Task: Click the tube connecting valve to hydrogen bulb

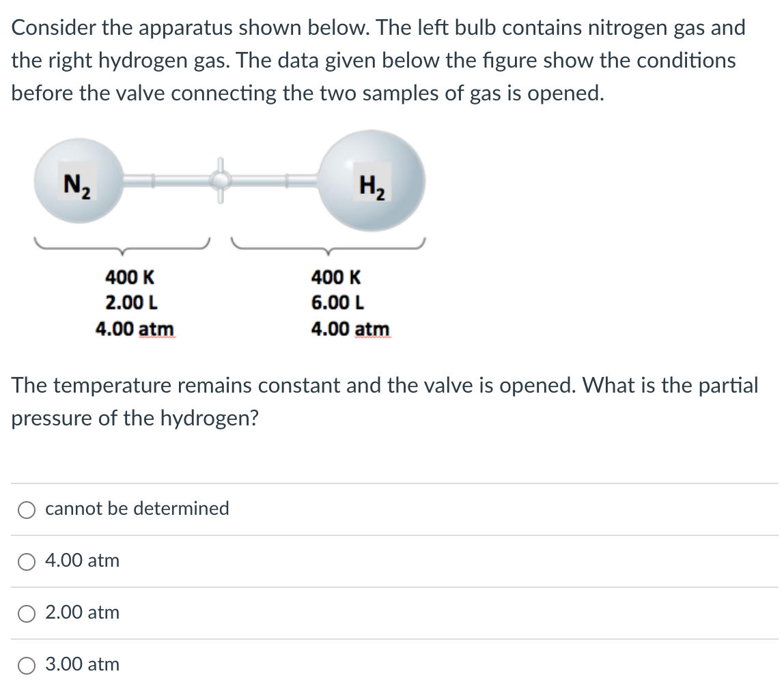Action: point(275,180)
